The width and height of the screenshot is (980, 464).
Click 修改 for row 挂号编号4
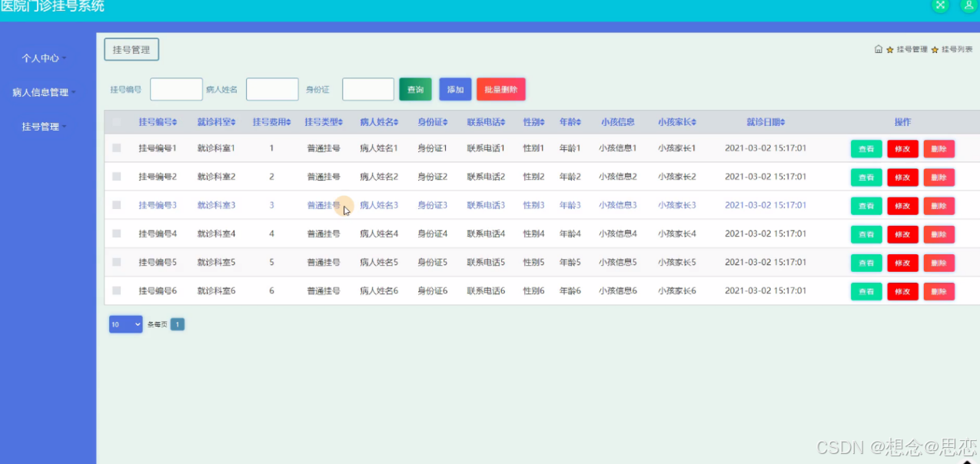[902, 234]
